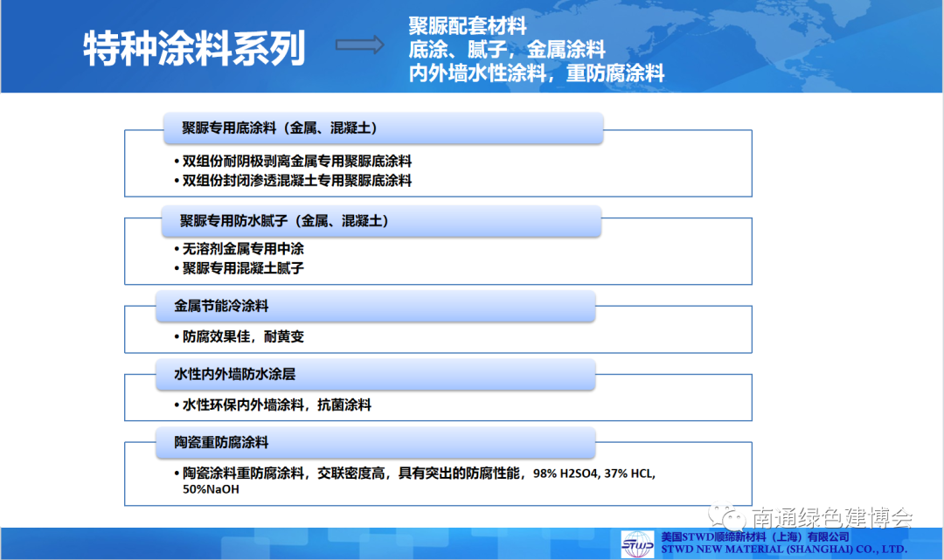Image resolution: width=944 pixels, height=560 pixels.
Task: Click the text 50%NaOH
Action: 211,489
